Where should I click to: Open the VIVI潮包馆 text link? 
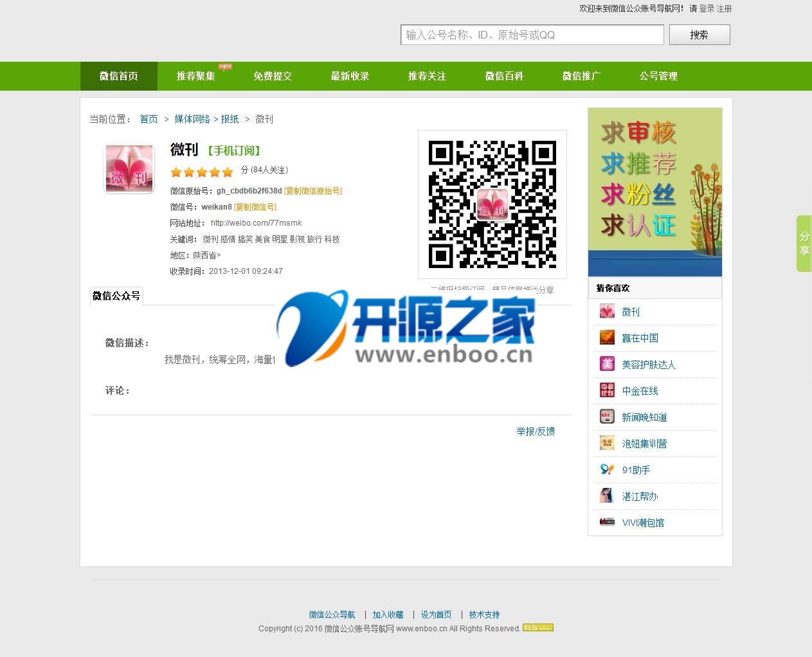[643, 523]
